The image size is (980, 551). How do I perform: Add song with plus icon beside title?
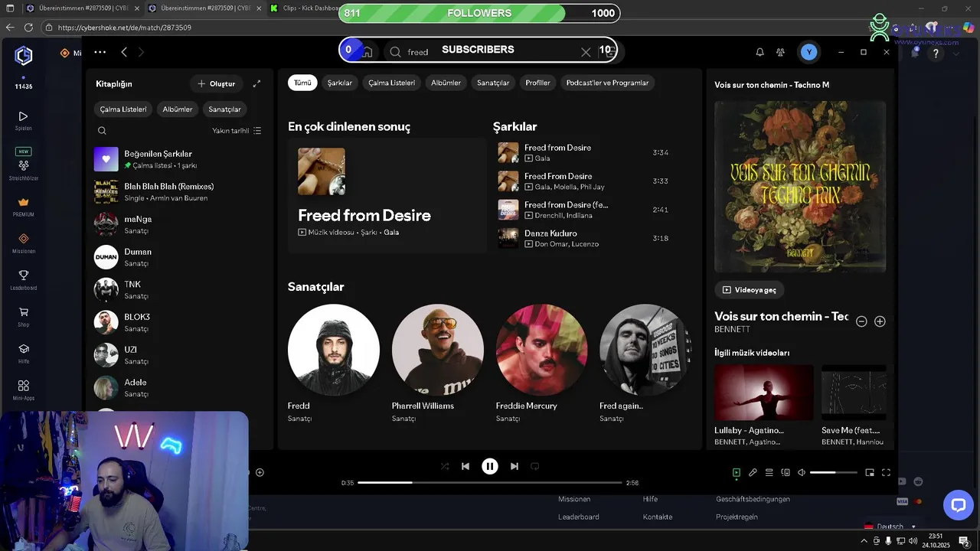click(880, 321)
